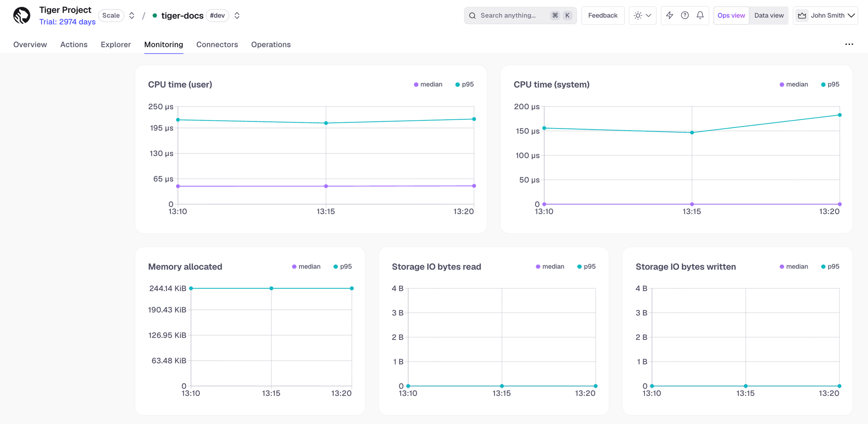Image resolution: width=868 pixels, height=424 pixels.
Task: Toggle p95 series in Memory allocated
Action: 342,267
